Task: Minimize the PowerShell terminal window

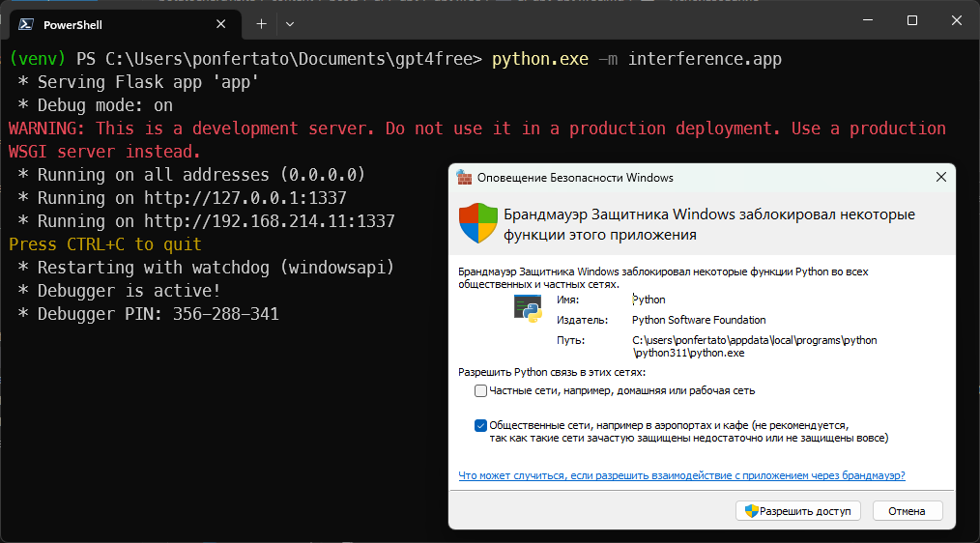Action: pyautogui.click(x=867, y=20)
